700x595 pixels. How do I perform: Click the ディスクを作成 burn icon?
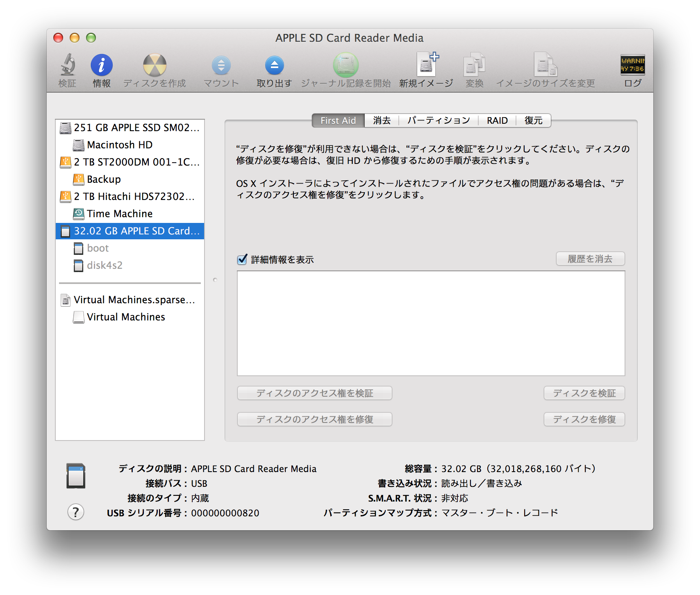155,66
